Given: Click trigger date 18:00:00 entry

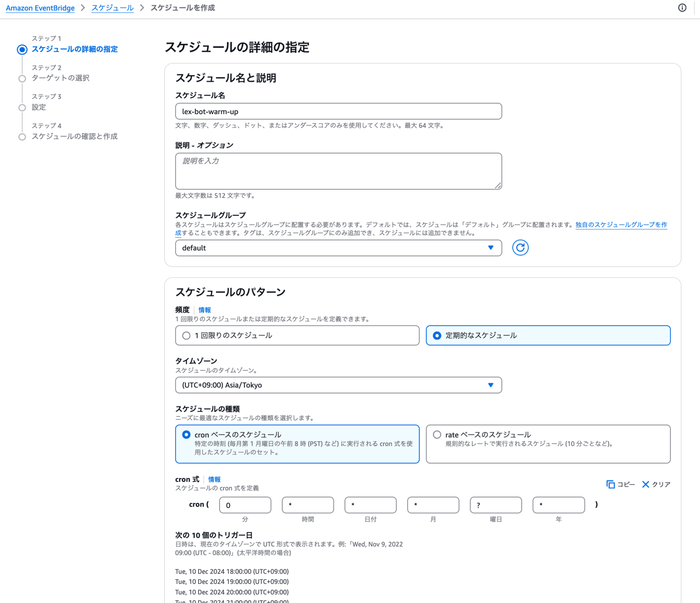Looking at the screenshot, I should (x=232, y=571).
